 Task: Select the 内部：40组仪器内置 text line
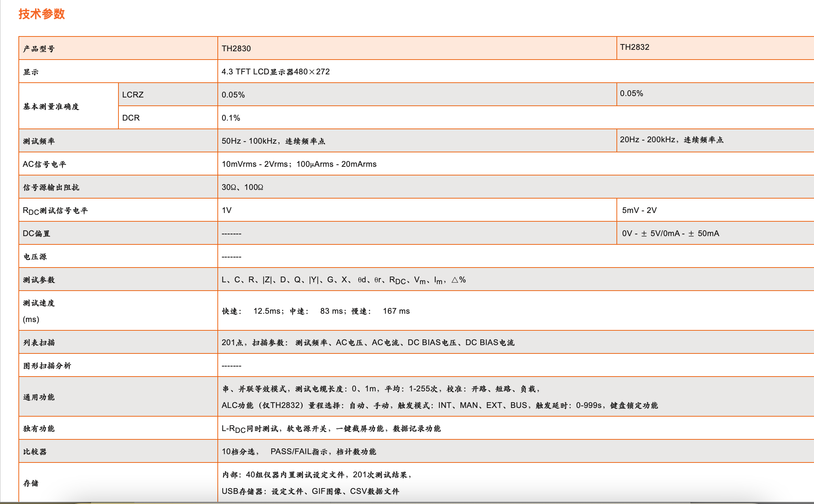click(x=317, y=475)
